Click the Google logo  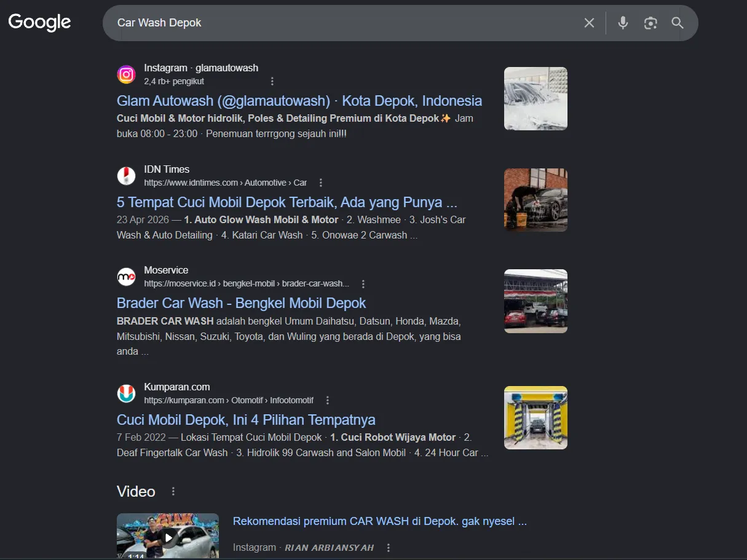coord(39,23)
